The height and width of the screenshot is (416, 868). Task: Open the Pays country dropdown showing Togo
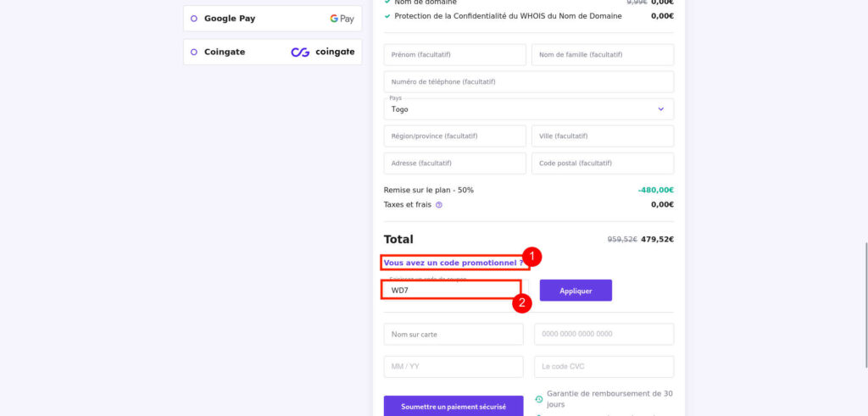[x=529, y=109]
